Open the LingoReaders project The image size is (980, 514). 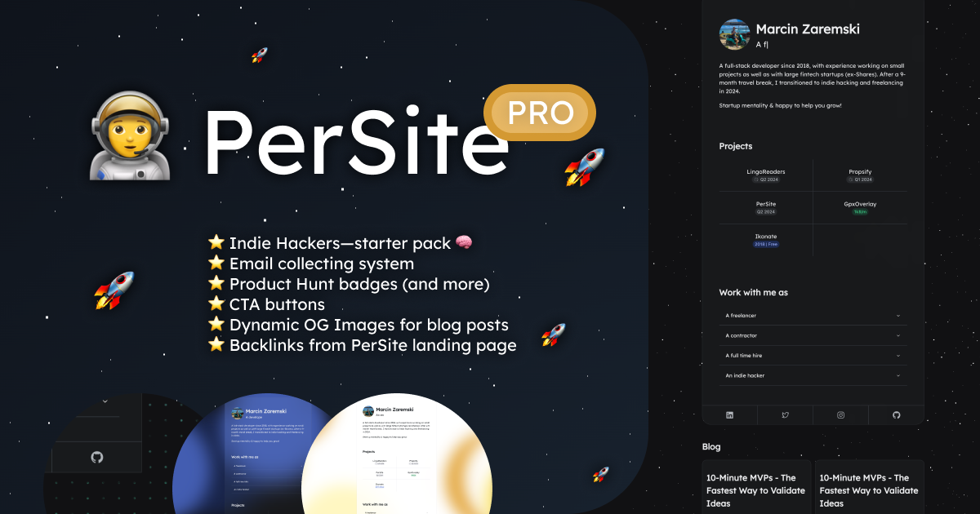[766, 175]
